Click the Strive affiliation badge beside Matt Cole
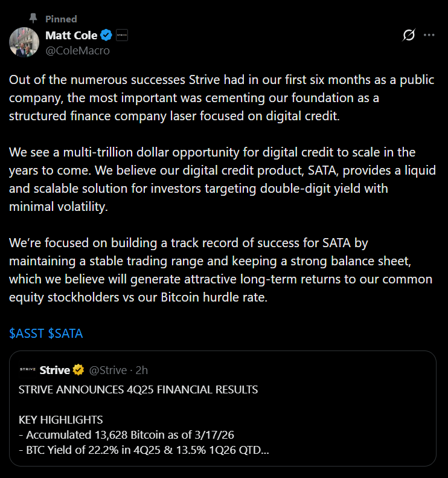This screenshot has height=478, width=448. pyautogui.click(x=121, y=35)
